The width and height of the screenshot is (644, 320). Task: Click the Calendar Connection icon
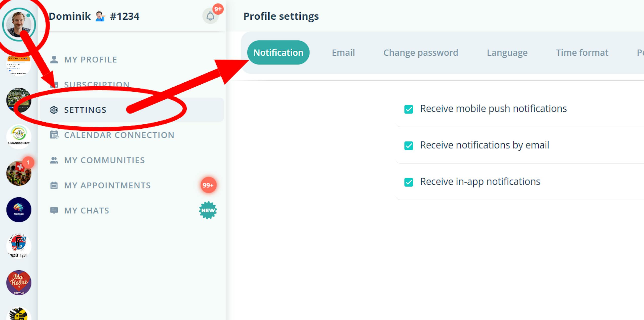pos(54,135)
